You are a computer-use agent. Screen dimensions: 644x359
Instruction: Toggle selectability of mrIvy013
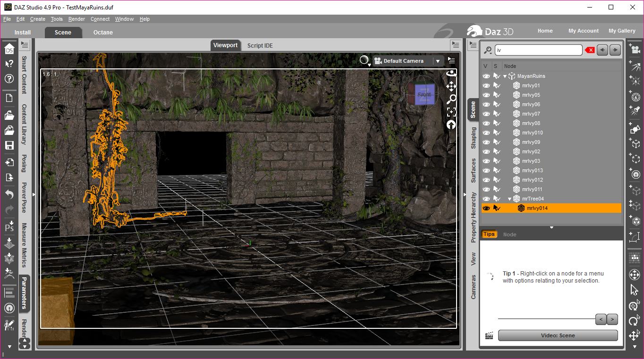497,170
